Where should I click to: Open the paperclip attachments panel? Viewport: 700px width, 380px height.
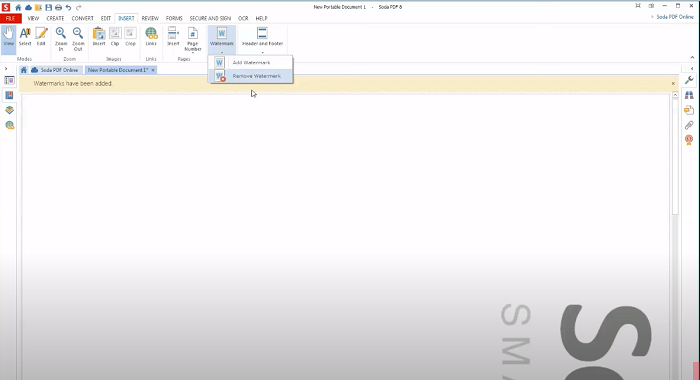689,125
